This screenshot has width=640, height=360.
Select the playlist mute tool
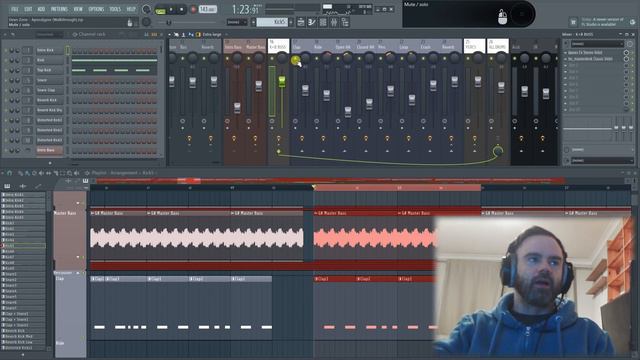tap(41, 173)
